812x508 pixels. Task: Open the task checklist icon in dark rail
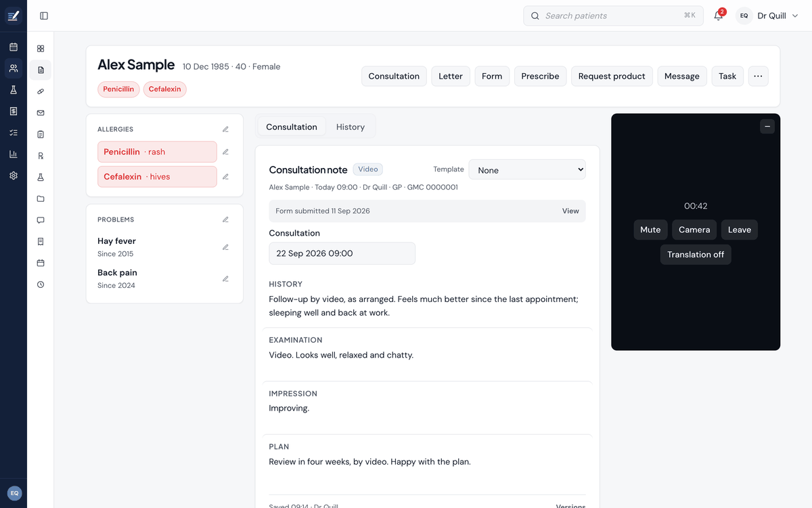(14, 133)
